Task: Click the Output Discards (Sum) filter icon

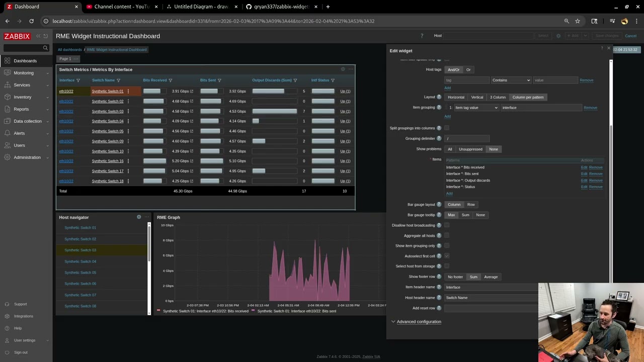Action: point(295,80)
